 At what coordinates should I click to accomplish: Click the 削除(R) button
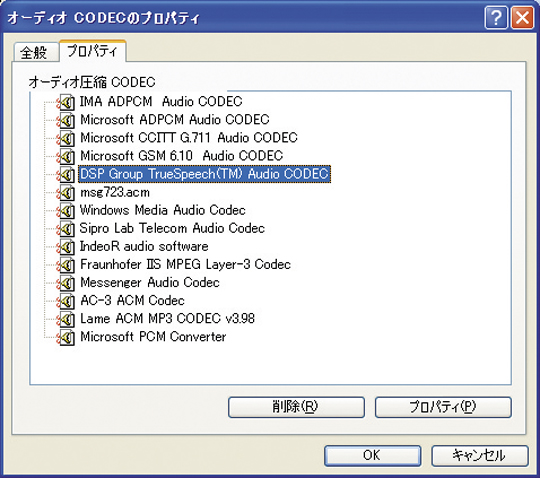pos(296,407)
